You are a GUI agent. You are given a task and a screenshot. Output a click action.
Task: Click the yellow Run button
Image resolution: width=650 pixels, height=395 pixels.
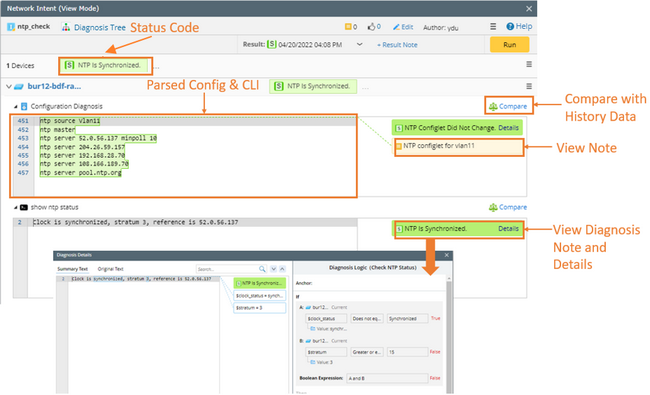(509, 45)
